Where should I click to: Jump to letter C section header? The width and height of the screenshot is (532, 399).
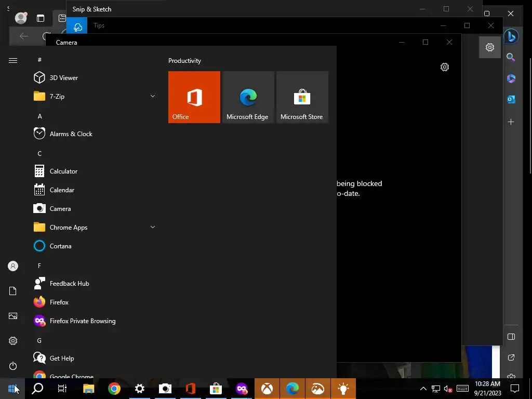click(39, 154)
